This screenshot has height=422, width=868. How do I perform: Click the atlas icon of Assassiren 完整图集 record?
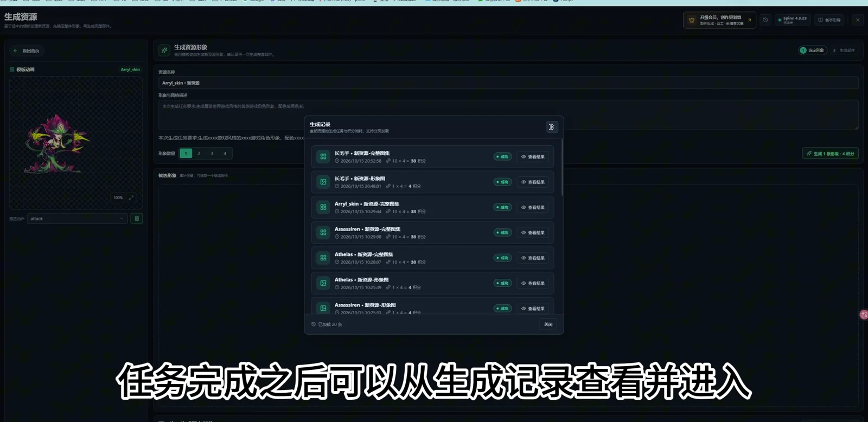point(323,233)
